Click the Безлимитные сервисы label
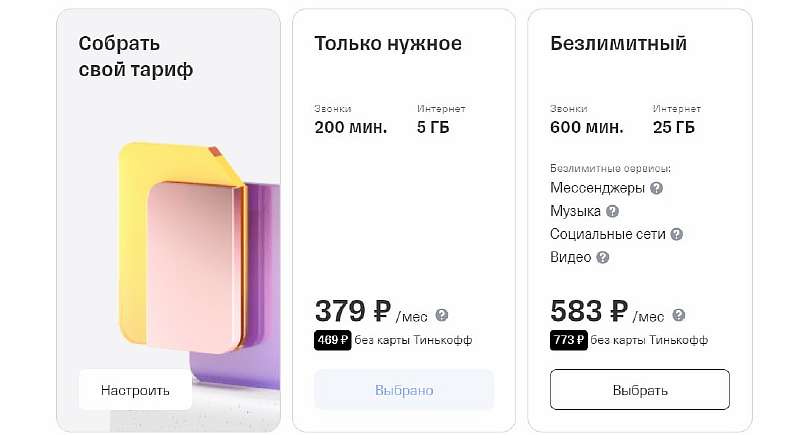Screen dimensions: 800x435 click(610, 167)
